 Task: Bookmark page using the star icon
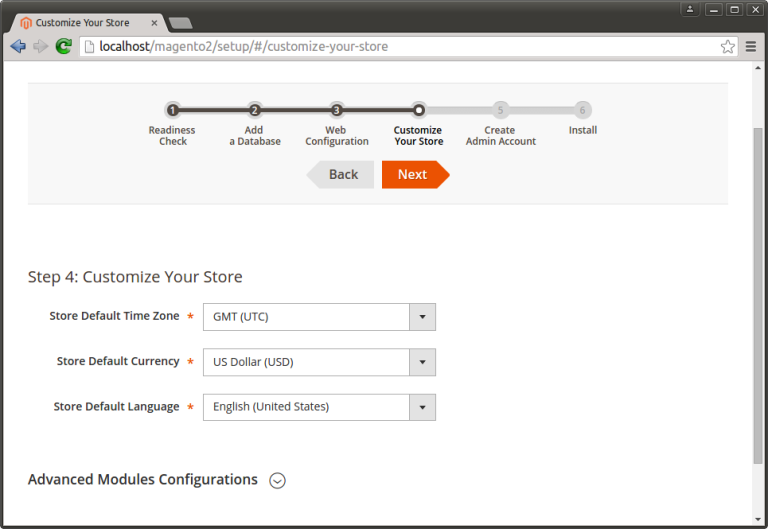tap(727, 46)
